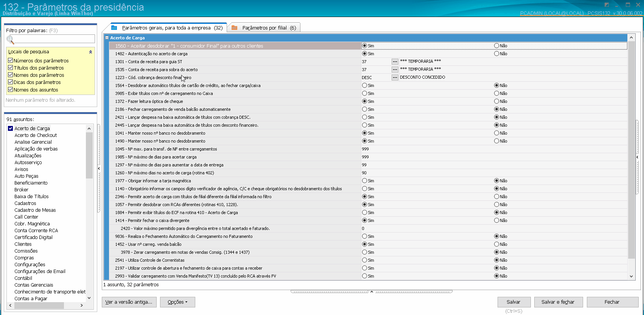Toggle Nomes dos assuntos checkbox
The height and width of the screenshot is (315, 644).
(x=11, y=90)
